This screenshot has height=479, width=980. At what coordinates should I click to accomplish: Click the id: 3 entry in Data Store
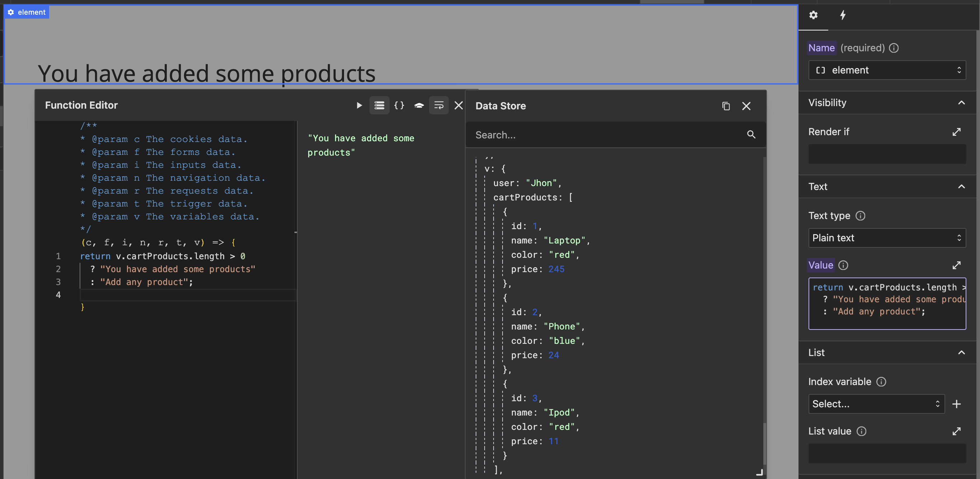point(526,398)
